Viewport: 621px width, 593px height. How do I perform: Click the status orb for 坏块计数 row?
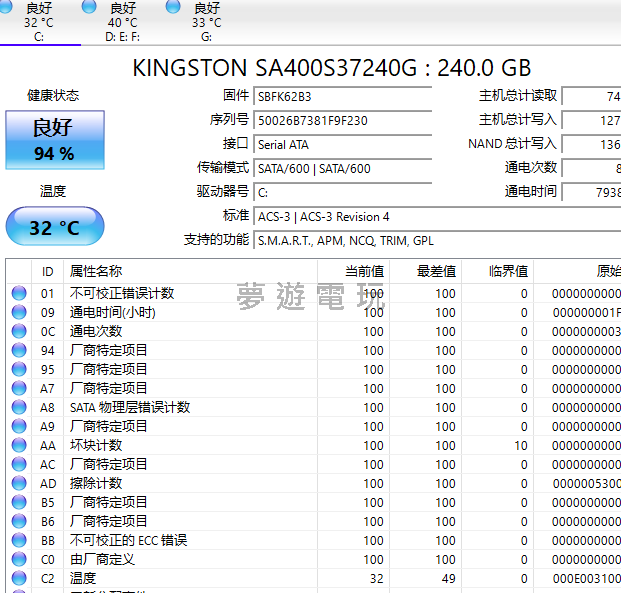click(x=19, y=446)
